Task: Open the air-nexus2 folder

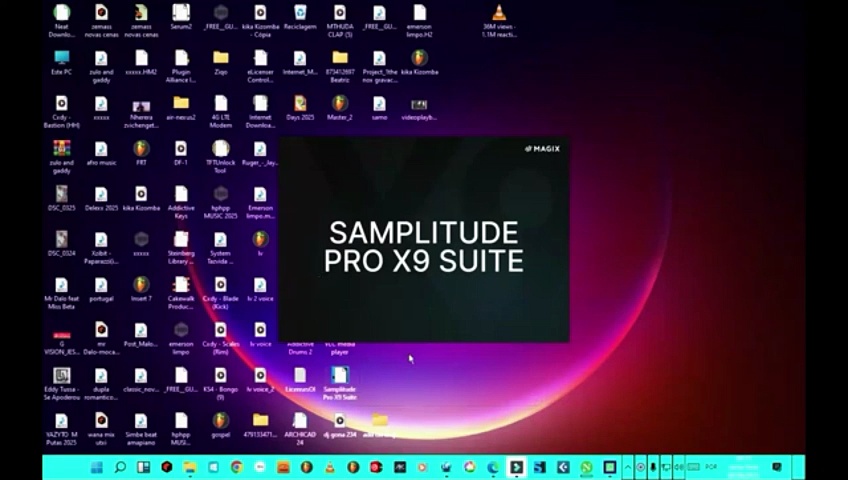Action: tap(181, 103)
